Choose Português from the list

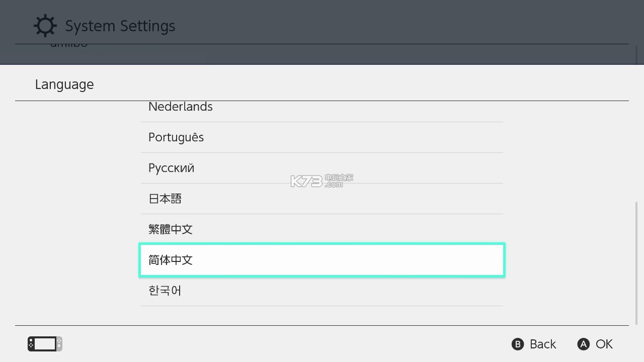(x=322, y=137)
